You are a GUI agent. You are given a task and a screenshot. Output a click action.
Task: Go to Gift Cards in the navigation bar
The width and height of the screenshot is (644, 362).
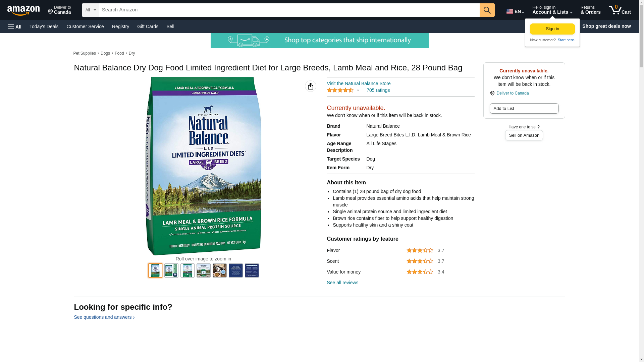tap(148, 26)
